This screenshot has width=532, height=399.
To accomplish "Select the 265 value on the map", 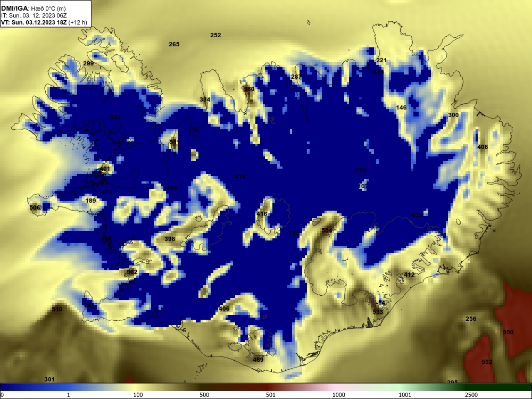I will tap(174, 44).
